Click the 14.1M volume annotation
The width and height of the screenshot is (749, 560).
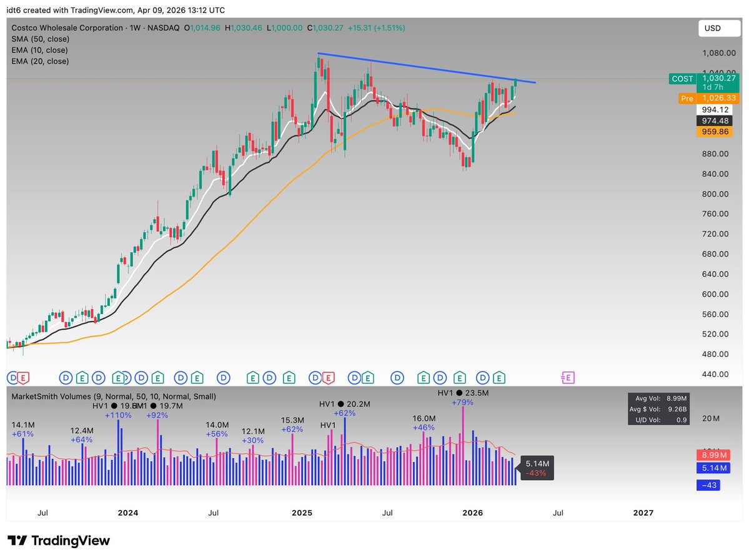23,425
